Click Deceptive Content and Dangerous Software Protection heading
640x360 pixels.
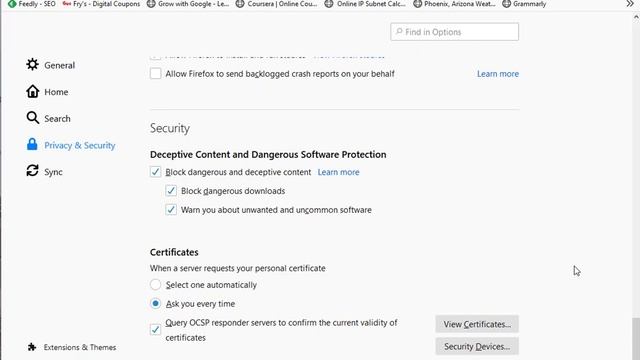tap(268, 155)
